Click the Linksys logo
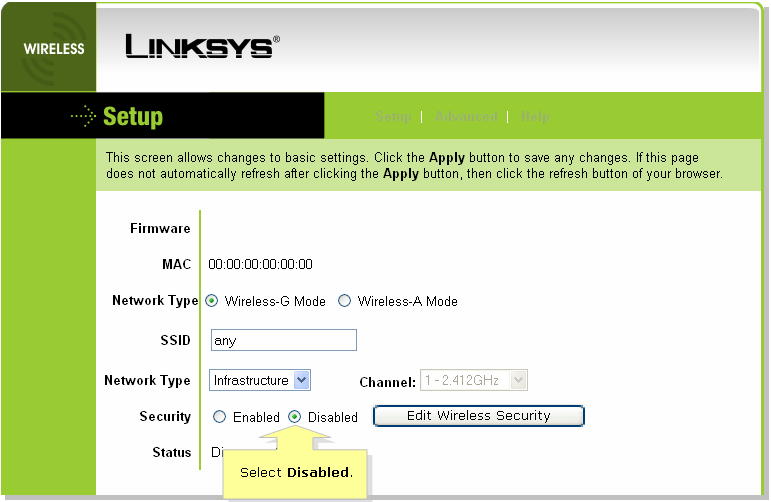The width and height of the screenshot is (771, 502). pos(203,46)
